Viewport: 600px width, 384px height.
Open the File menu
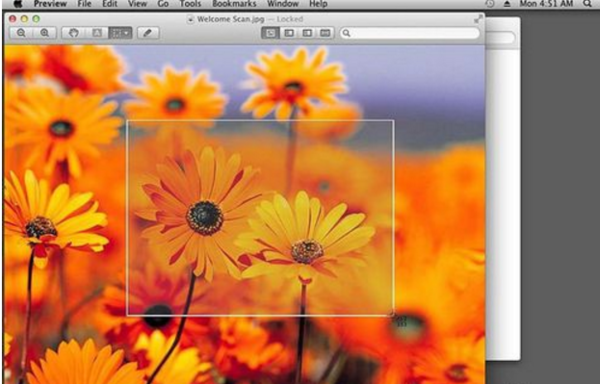[84, 4]
